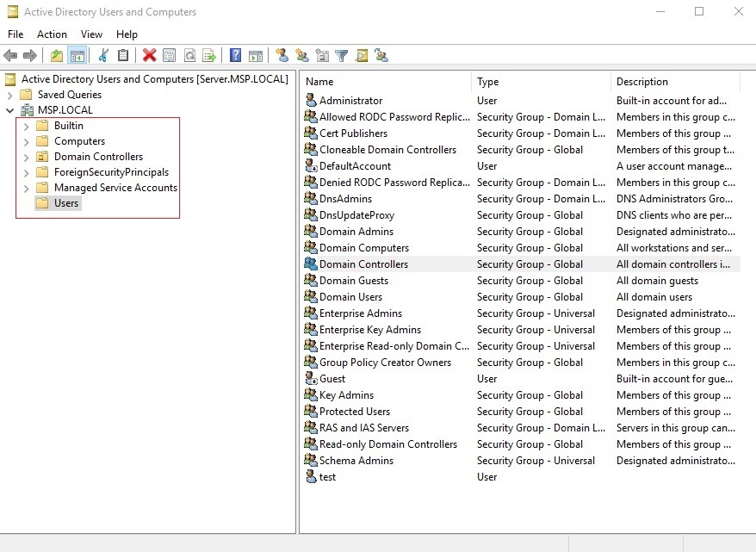Click the Export List toolbar icon
Screen dimensions: 756x552
[209, 55]
